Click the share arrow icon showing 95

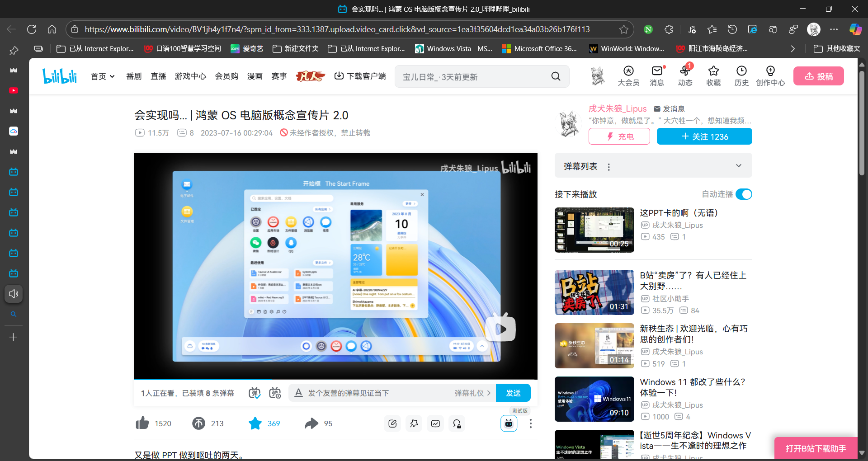(x=311, y=423)
